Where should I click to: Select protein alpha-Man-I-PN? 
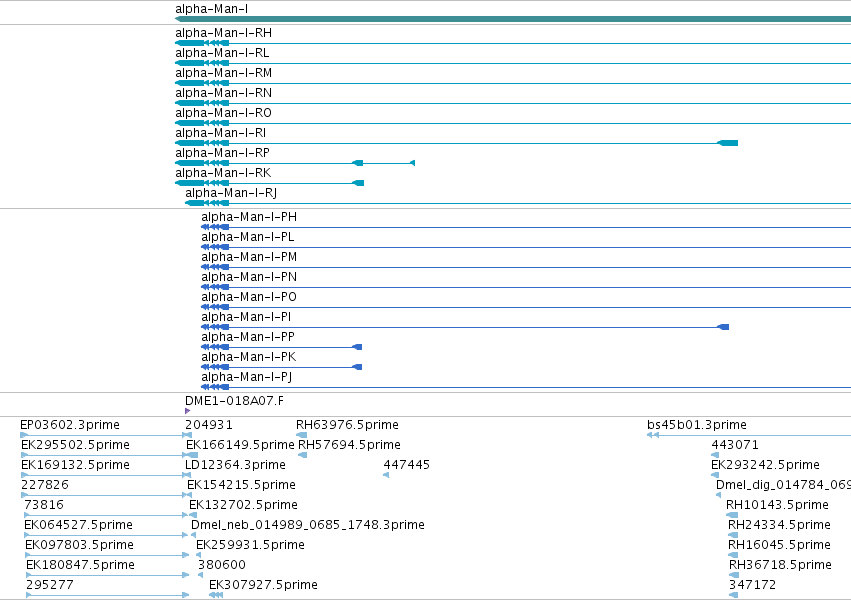(249, 278)
